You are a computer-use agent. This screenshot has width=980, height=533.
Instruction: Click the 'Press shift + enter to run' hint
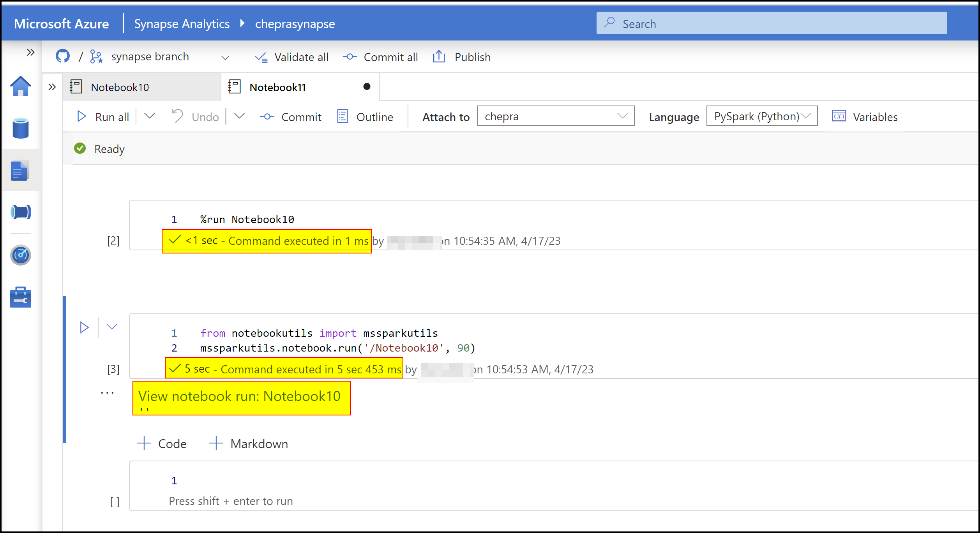[231, 501]
